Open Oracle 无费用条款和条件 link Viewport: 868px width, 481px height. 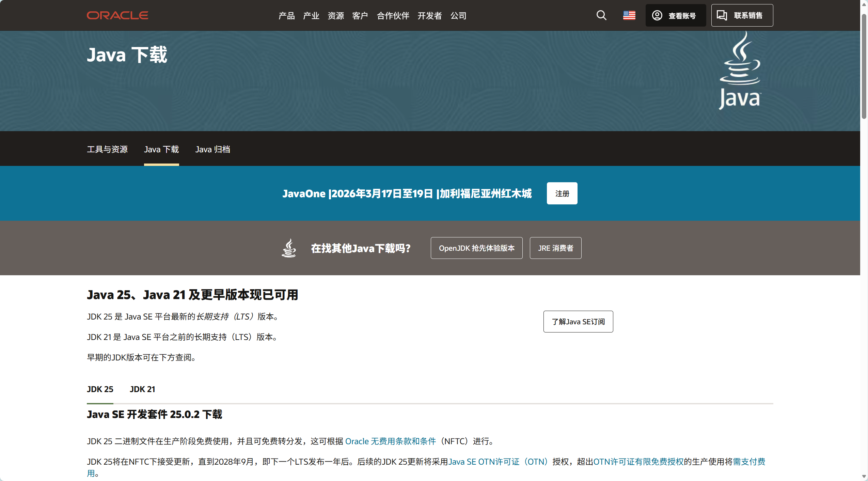coord(390,441)
